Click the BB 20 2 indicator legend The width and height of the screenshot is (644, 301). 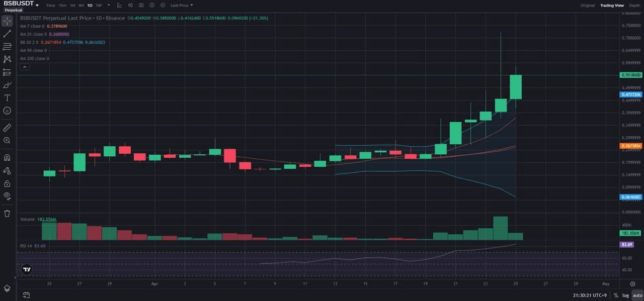62,42
